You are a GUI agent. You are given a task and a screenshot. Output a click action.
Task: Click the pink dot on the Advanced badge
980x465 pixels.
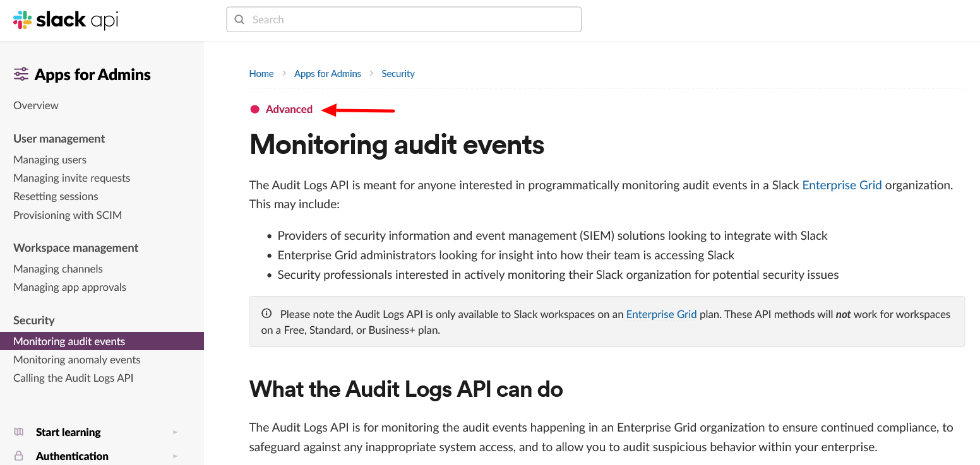pos(254,109)
